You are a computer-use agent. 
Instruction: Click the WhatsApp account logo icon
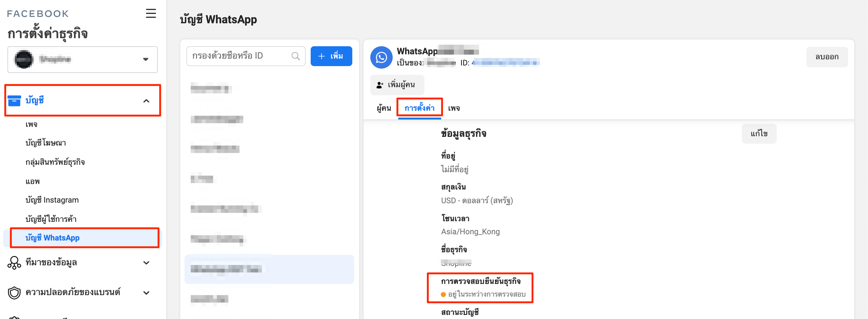coord(381,57)
